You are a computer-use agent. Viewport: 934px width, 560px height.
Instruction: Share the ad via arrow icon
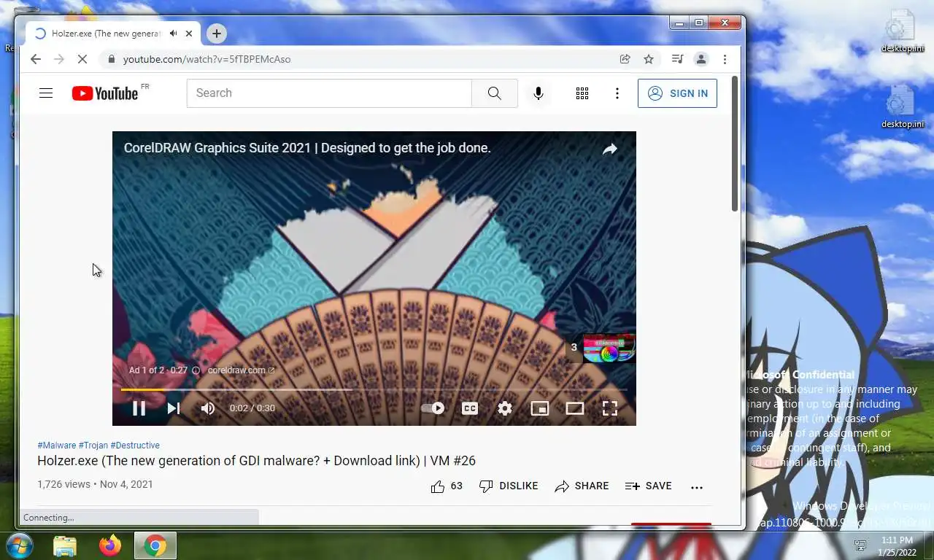610,149
